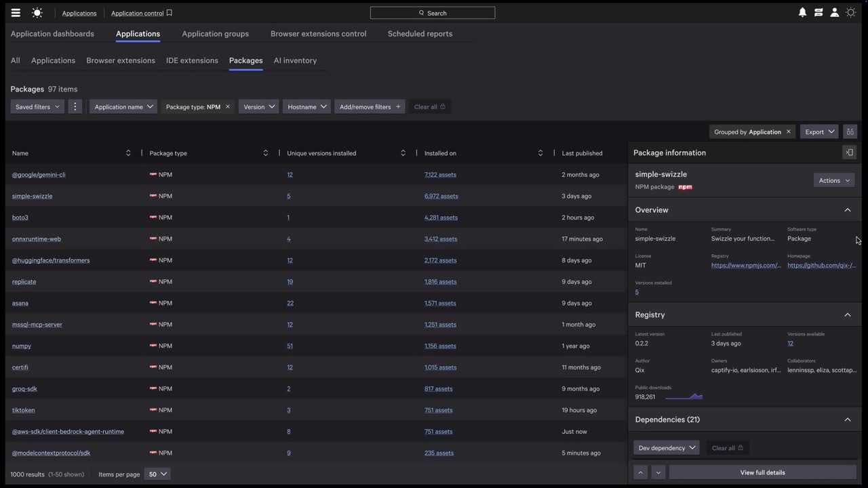Expand the Export dropdown
The width and height of the screenshot is (868, 488).
(819, 132)
